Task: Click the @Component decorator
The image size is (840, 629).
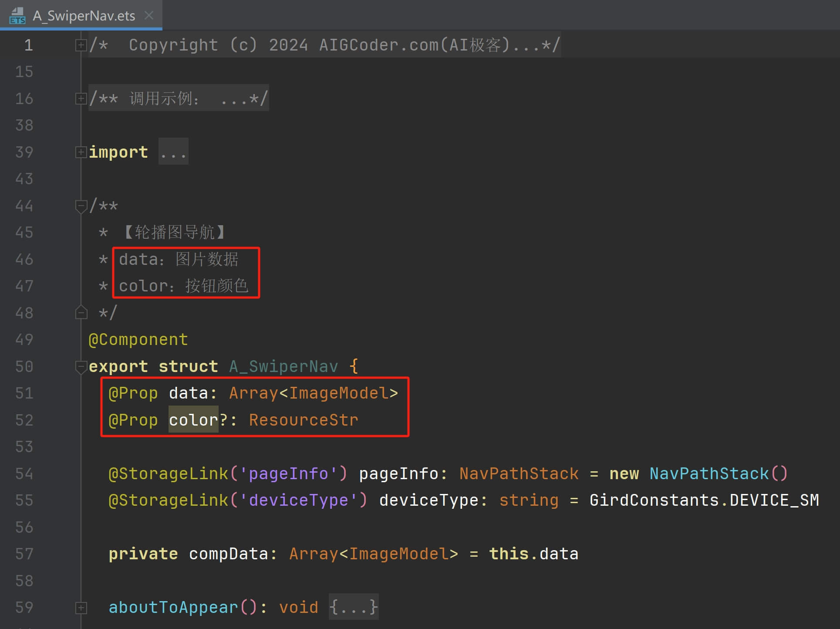Action: click(x=138, y=340)
